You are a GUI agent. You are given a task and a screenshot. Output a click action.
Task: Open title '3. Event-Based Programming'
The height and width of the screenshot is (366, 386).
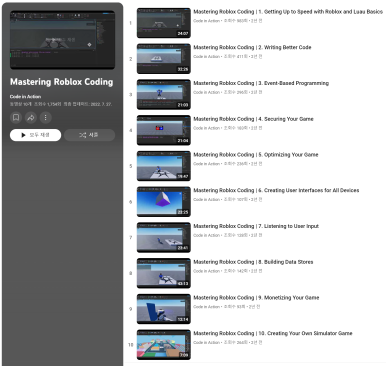point(261,83)
